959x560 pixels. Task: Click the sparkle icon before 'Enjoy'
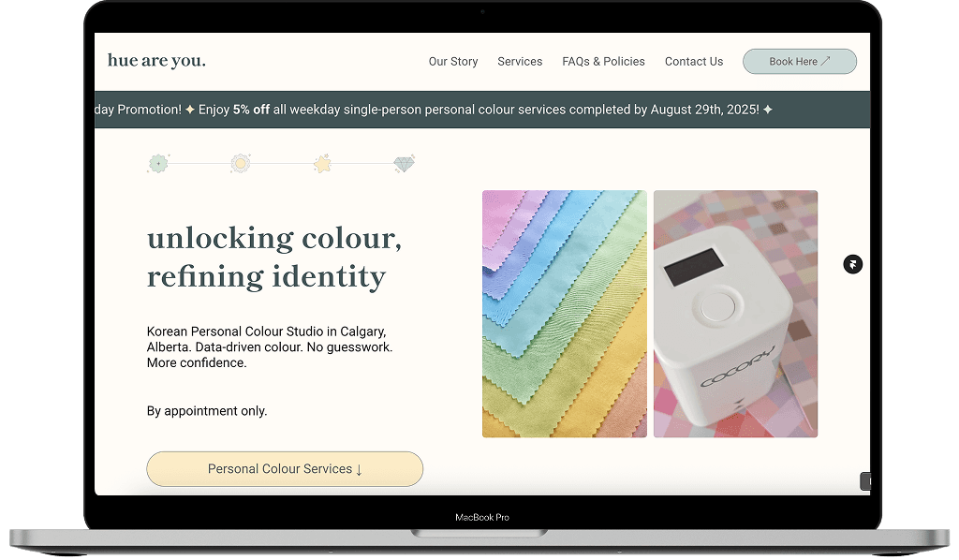pos(190,110)
